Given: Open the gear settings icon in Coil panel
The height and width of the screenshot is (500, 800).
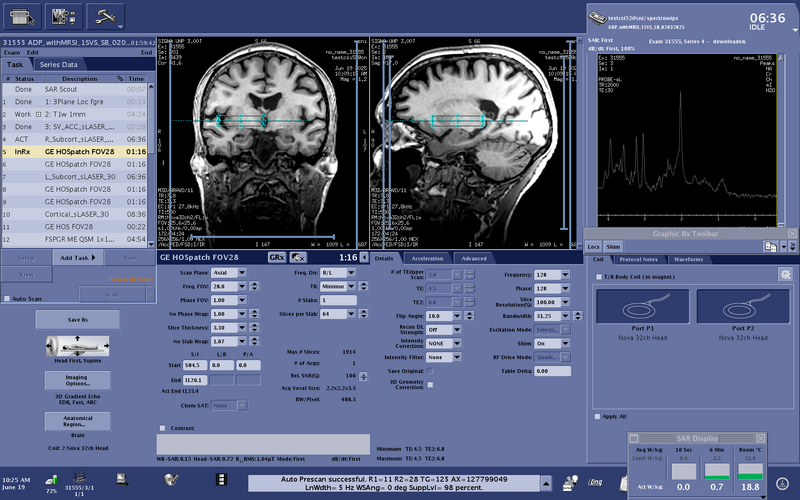Looking at the screenshot, I should tap(785, 274).
